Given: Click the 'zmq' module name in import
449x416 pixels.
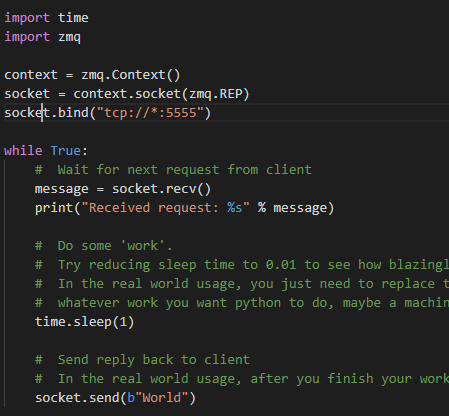Looking at the screenshot, I should (69, 37).
